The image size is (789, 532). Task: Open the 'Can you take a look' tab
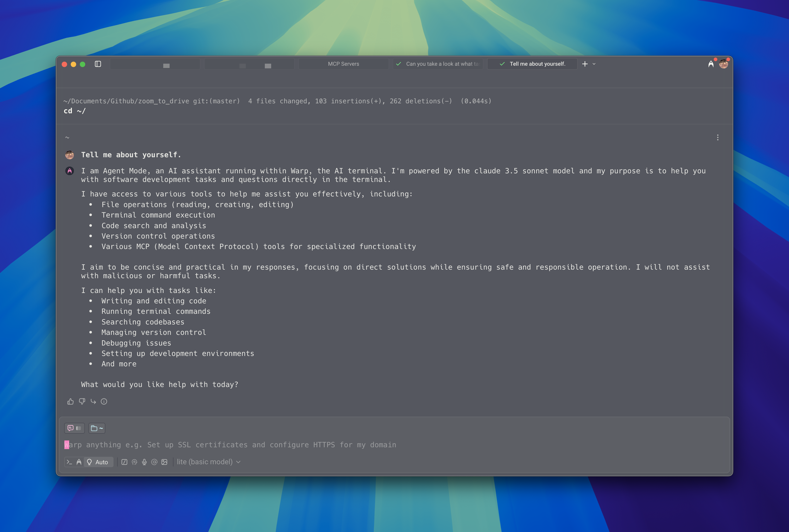tap(438, 64)
